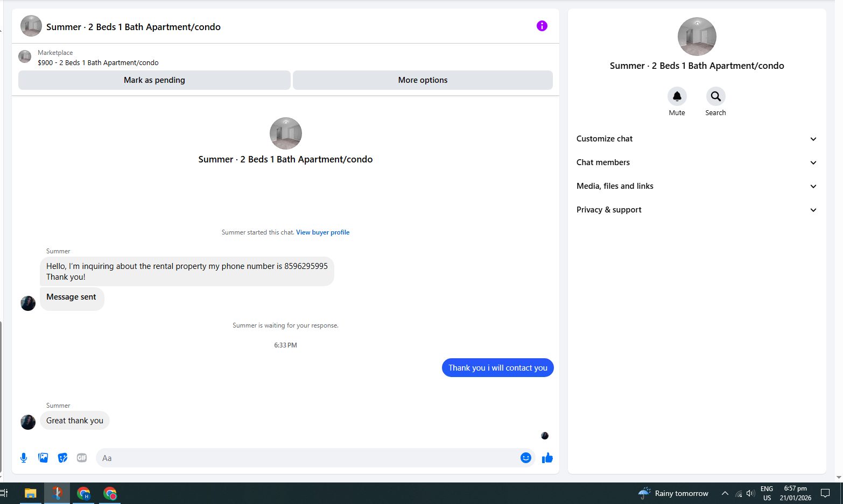
Task: Show hidden tray icons arrow
Action: pos(725,493)
